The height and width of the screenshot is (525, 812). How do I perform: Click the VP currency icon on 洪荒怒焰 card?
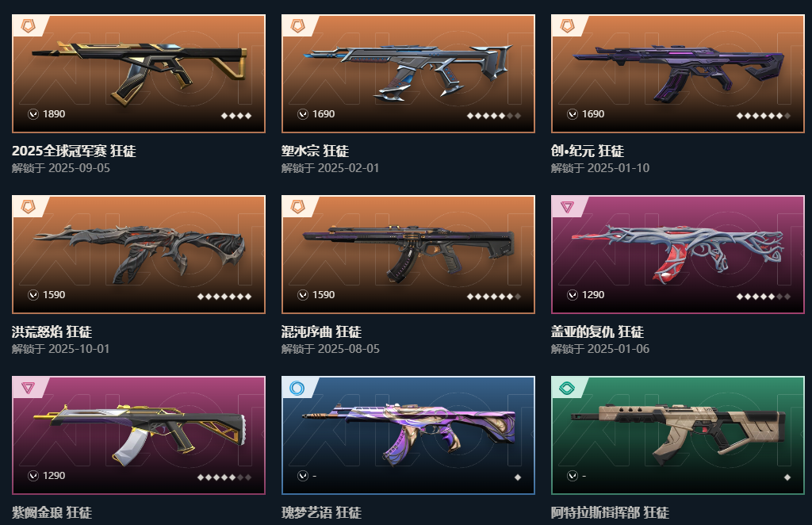point(33,294)
